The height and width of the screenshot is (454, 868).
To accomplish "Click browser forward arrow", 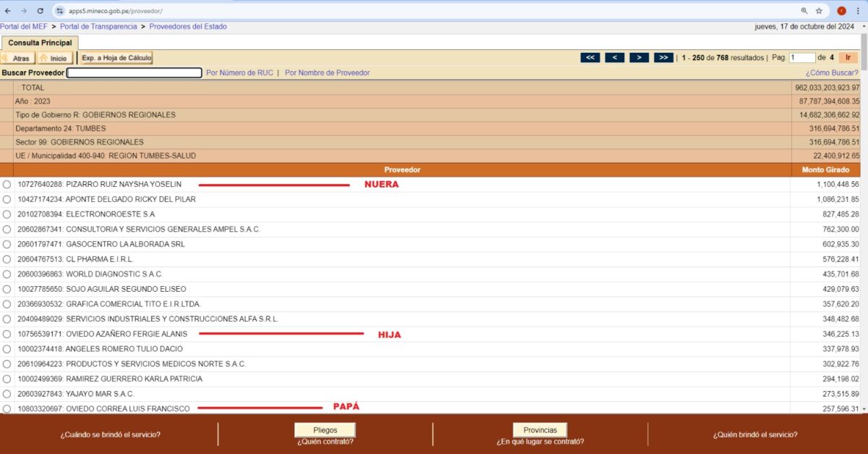I will pyautogui.click(x=24, y=11).
